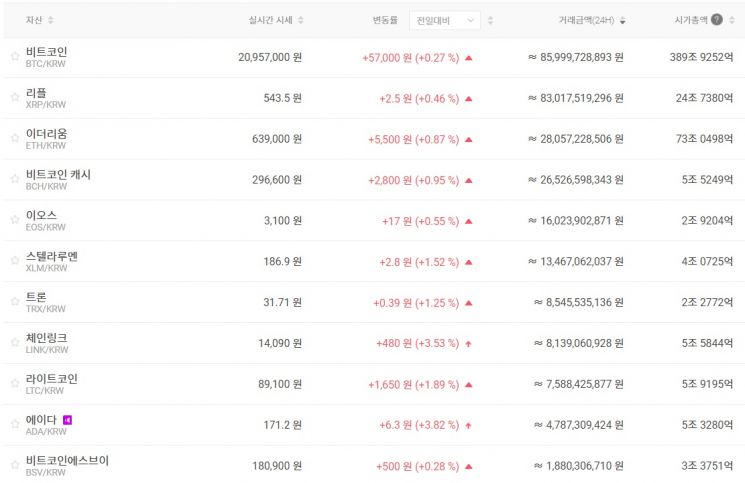Click the 거래금액(24H) column header

[x=586, y=20]
